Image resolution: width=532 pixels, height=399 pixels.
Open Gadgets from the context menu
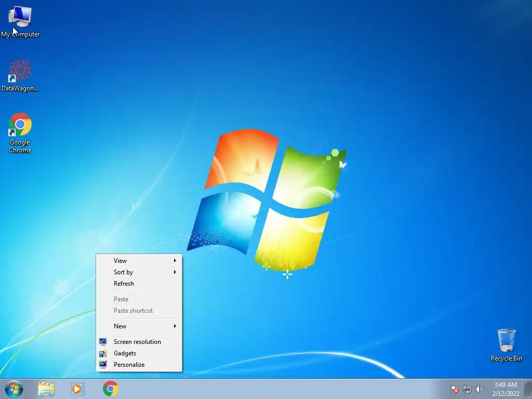139,353
